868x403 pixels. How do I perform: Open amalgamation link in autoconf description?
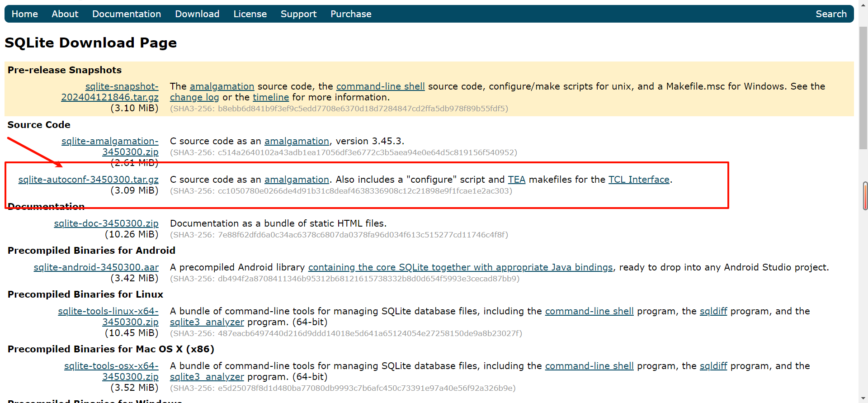297,180
